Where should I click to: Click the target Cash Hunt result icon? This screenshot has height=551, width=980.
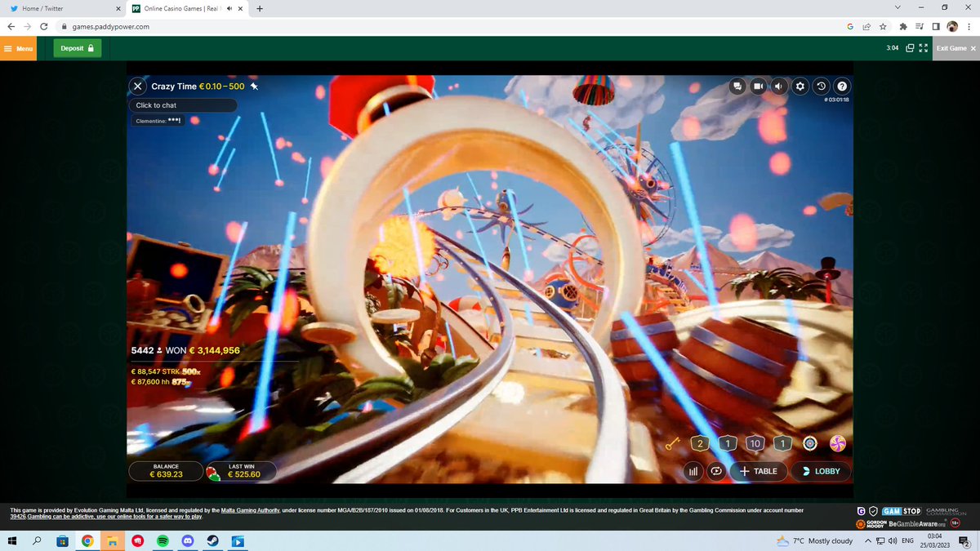click(810, 443)
